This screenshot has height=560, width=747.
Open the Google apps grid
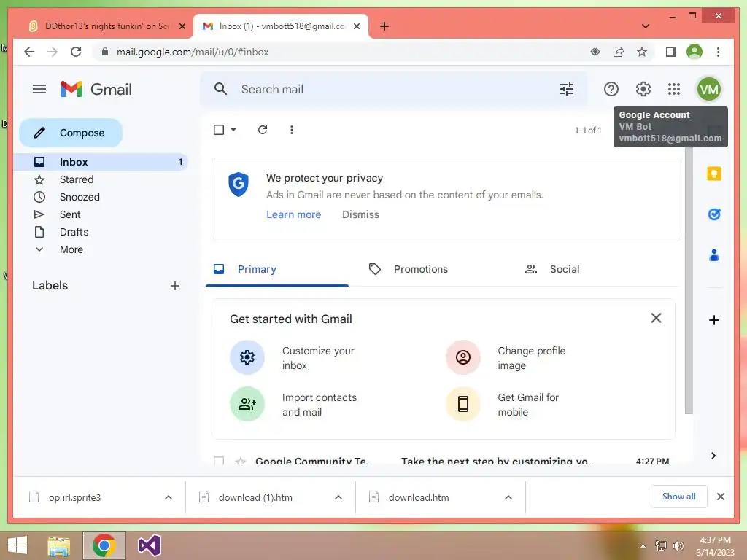coord(673,89)
